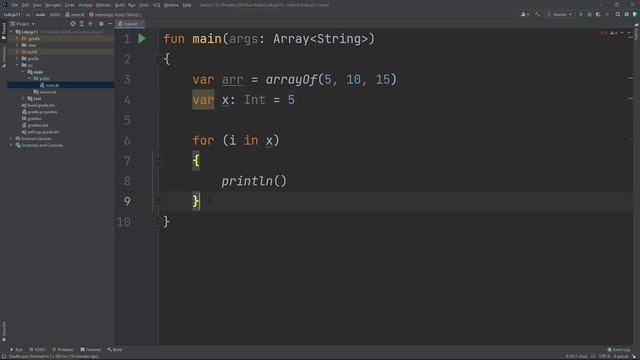The image size is (640, 360).
Task: Start debugging with the green bug icon
Action: pos(589,14)
